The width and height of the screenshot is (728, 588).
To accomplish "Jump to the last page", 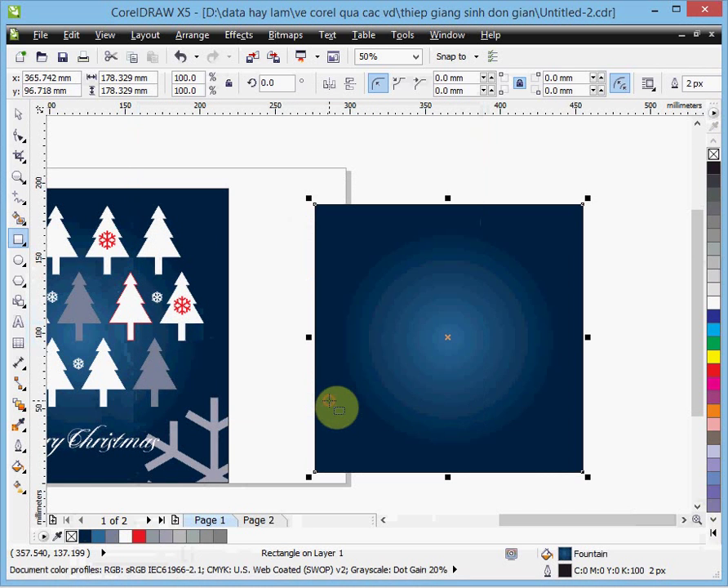I will (162, 520).
